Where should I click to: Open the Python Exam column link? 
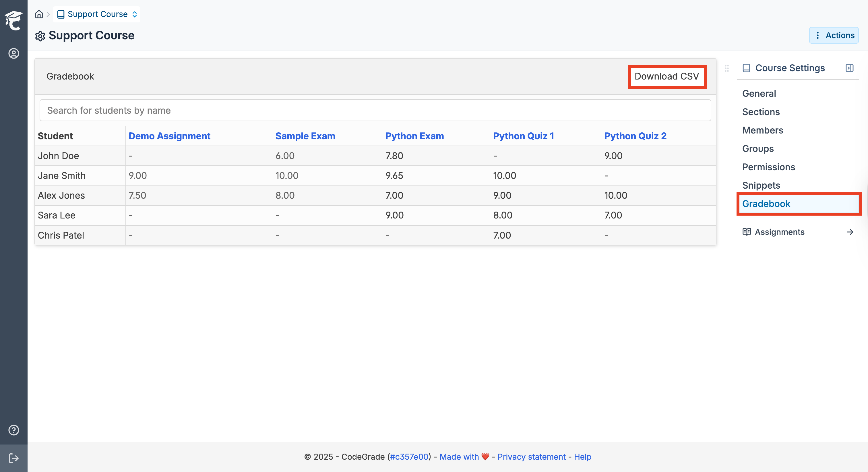(x=414, y=136)
